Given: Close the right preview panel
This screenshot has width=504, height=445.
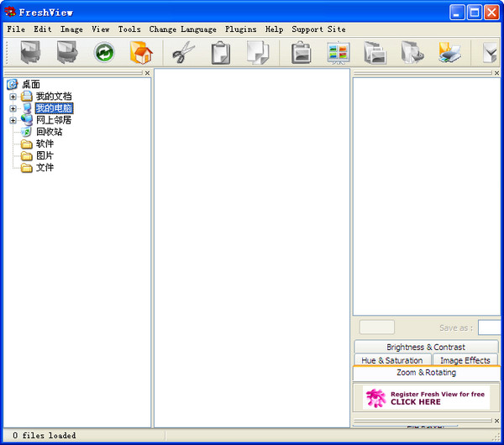Looking at the screenshot, I should pos(496,73).
